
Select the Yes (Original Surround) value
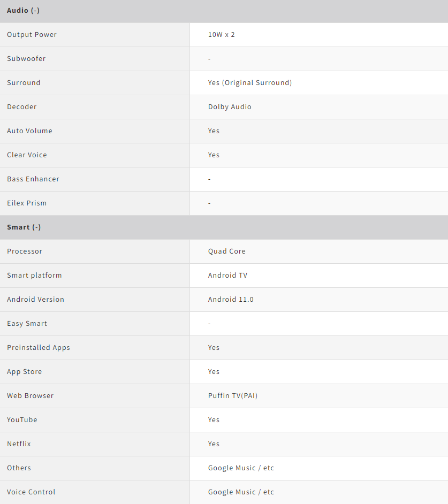click(x=250, y=83)
